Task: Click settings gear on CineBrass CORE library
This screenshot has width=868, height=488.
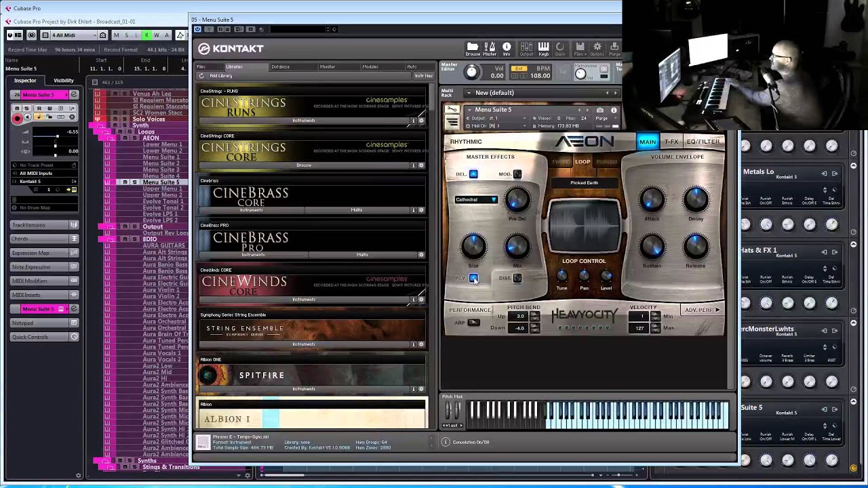Action: [421, 210]
